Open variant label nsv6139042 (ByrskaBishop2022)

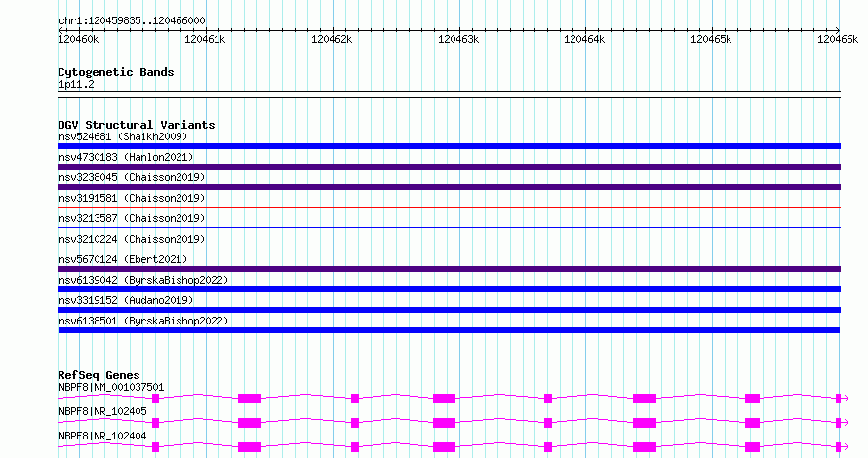click(143, 280)
